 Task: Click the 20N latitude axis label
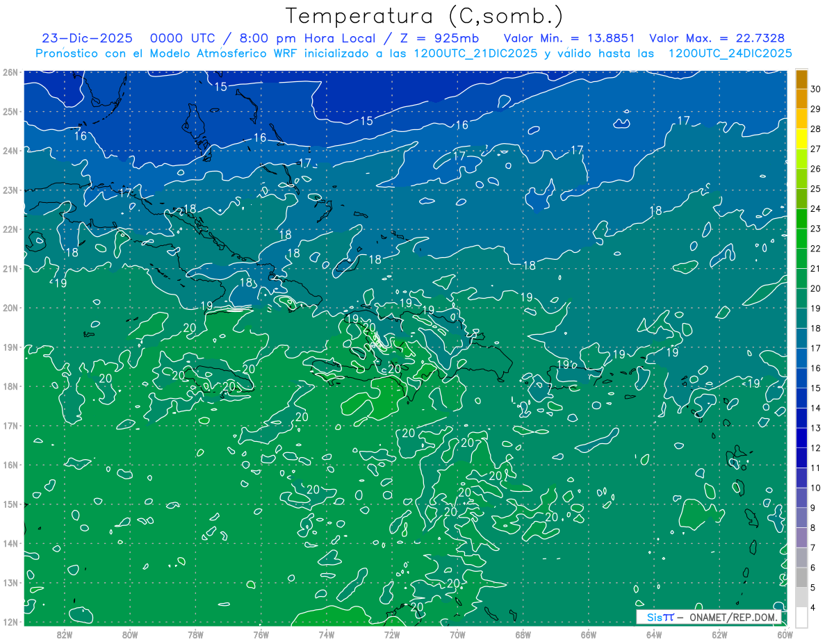click(10, 308)
